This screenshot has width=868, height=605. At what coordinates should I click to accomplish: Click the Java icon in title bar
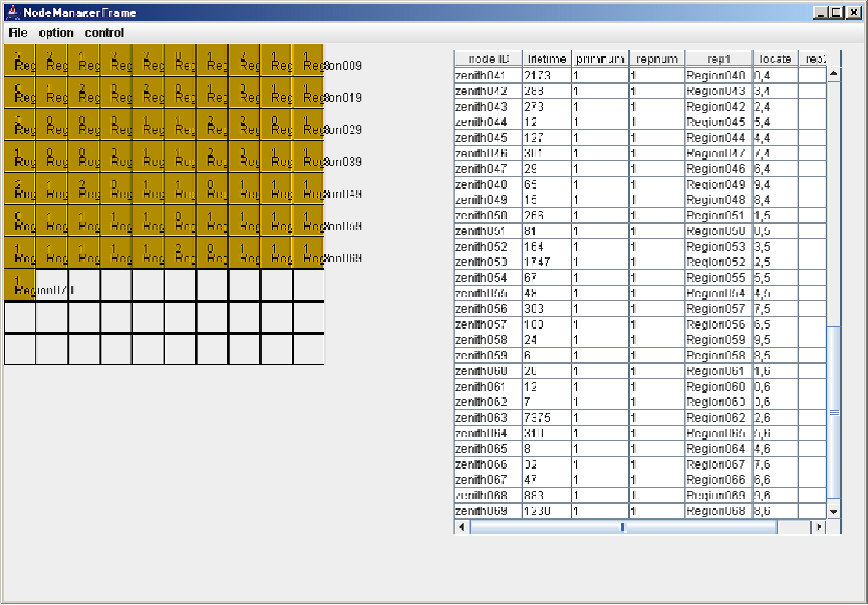click(x=12, y=12)
